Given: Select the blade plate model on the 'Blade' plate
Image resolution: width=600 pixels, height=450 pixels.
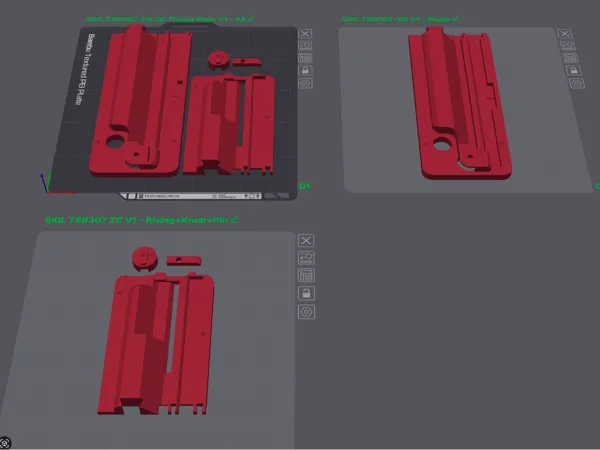Looking at the screenshot, I should 459,103.
